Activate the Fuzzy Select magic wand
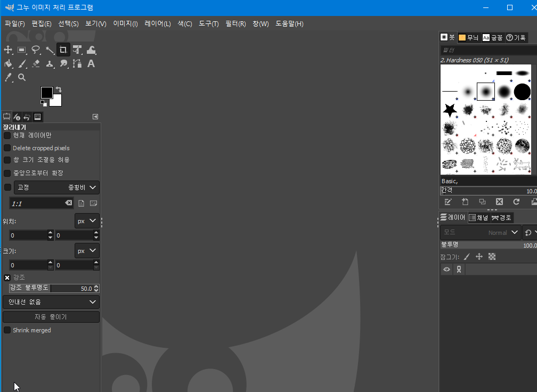Screen dimensions: 537x392 [x=50, y=50]
